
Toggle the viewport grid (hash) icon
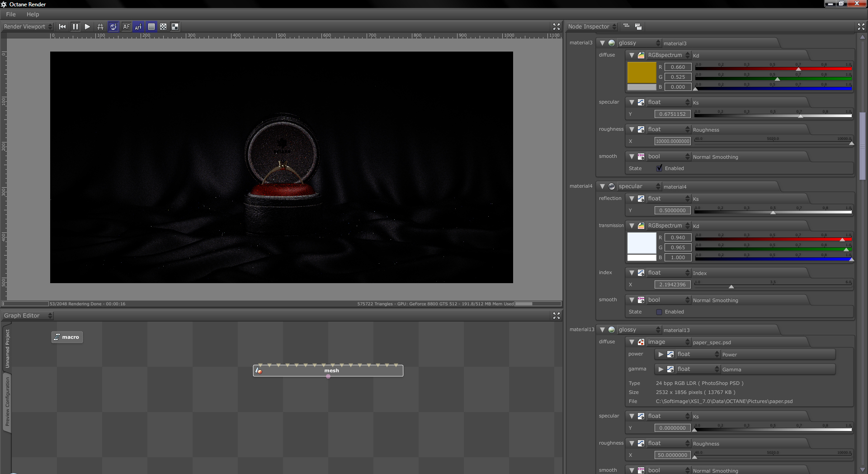pos(100,27)
